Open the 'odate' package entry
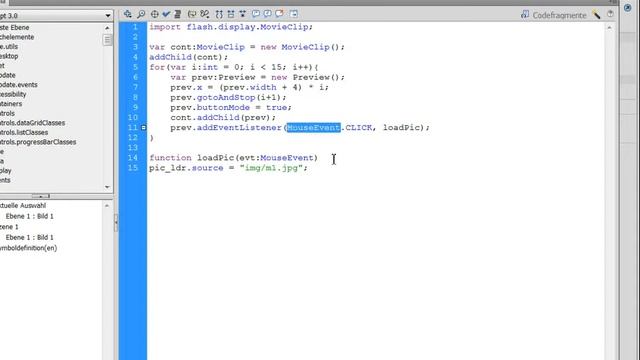 click(8, 75)
